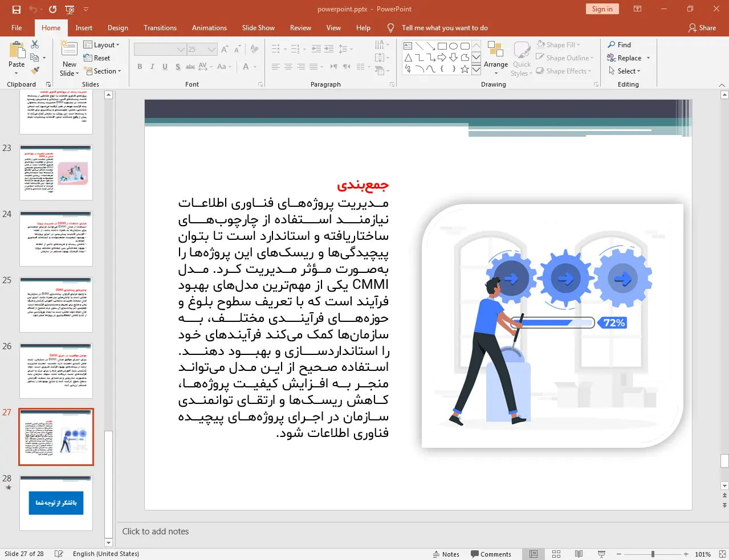
Task: Start presentation from beginning icon
Action: pos(70,9)
